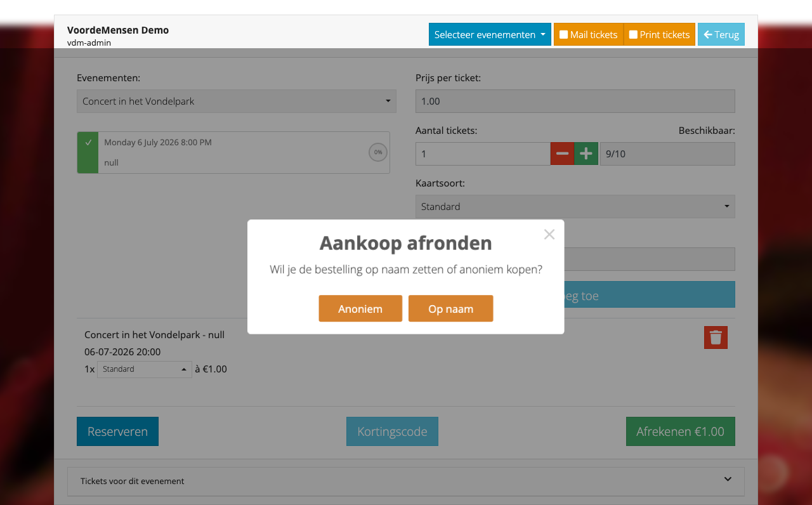The height and width of the screenshot is (505, 812).
Task: Click the ticket icon on Mail tickets button
Action: click(564, 35)
